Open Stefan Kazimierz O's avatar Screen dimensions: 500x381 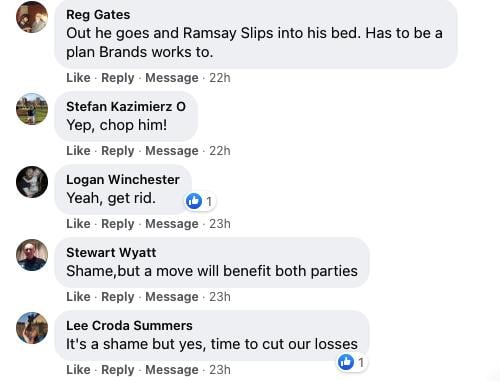[32, 109]
